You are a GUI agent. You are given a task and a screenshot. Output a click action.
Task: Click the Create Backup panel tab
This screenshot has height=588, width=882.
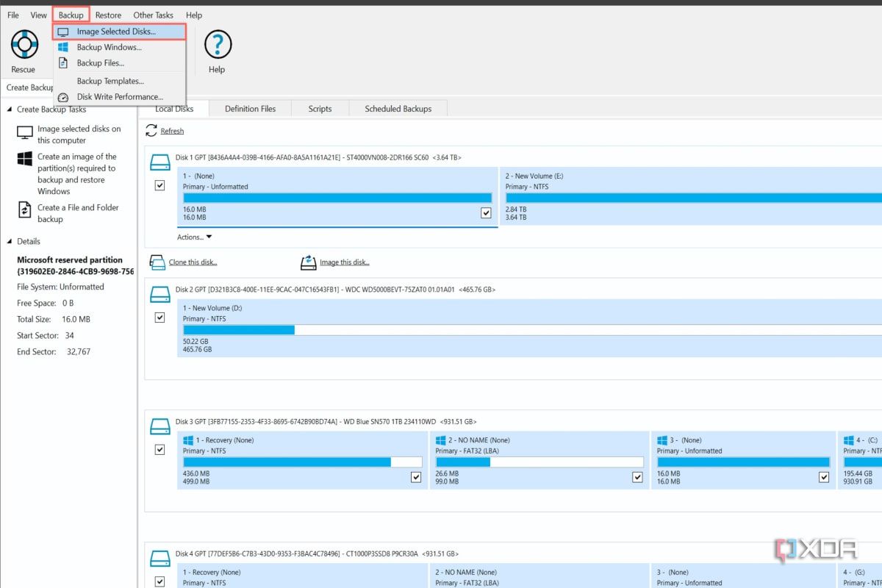click(29, 87)
